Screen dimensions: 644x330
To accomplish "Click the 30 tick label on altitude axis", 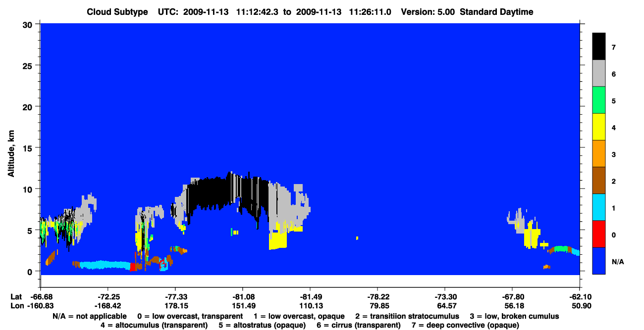I will tap(29, 24).
